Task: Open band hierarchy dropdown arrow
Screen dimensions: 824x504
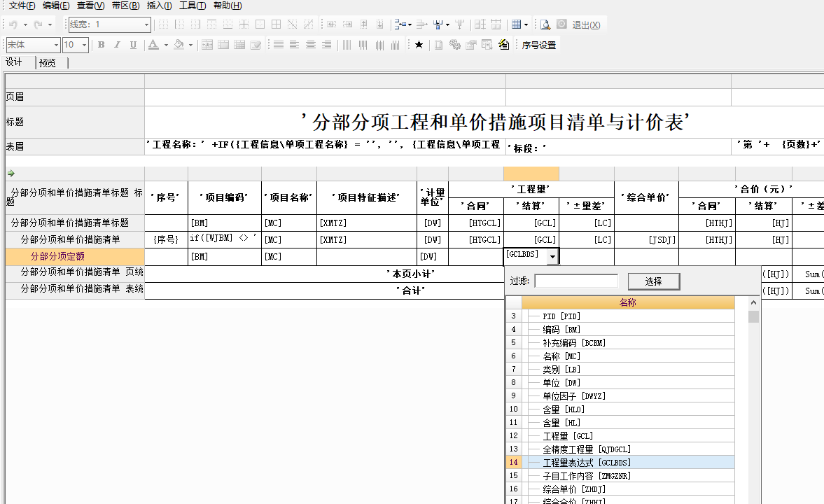Action: tap(410, 24)
